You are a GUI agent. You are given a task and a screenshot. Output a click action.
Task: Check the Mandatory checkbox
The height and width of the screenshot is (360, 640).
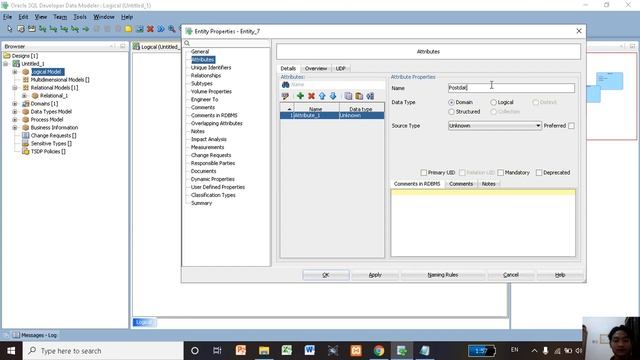tap(501, 173)
